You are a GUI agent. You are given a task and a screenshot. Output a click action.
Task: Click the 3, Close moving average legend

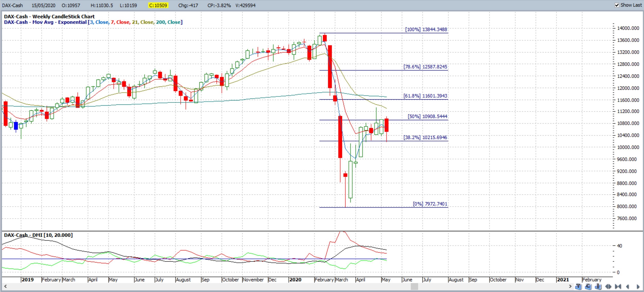(x=99, y=22)
